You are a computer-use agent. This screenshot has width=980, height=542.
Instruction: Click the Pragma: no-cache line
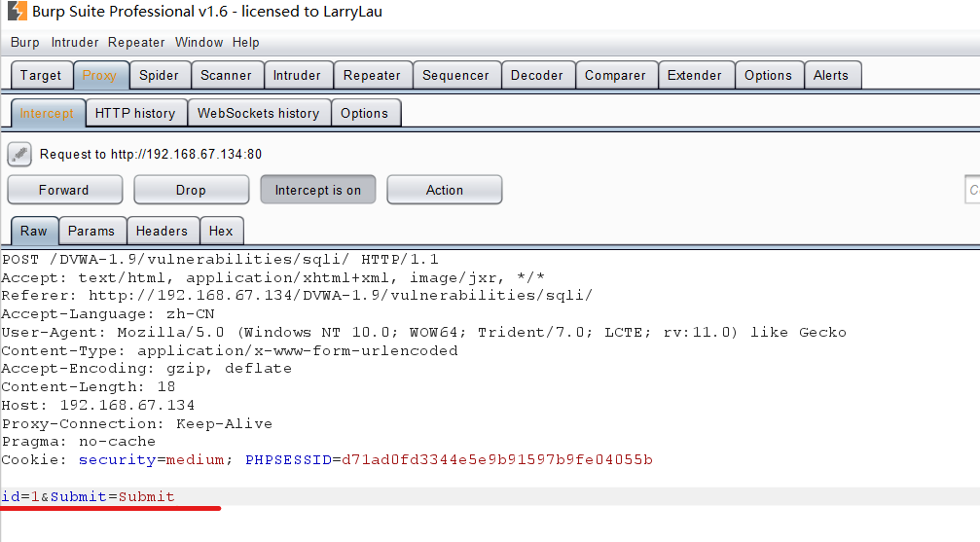[x=78, y=442]
